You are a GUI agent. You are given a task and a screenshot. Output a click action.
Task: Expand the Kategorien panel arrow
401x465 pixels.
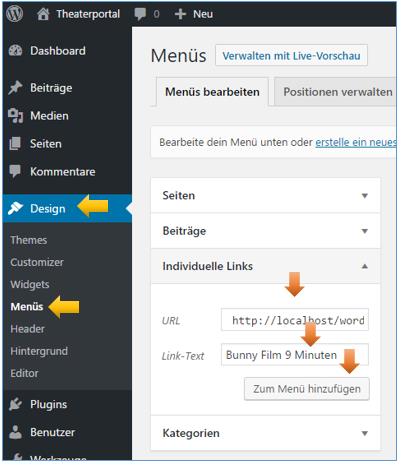(365, 433)
